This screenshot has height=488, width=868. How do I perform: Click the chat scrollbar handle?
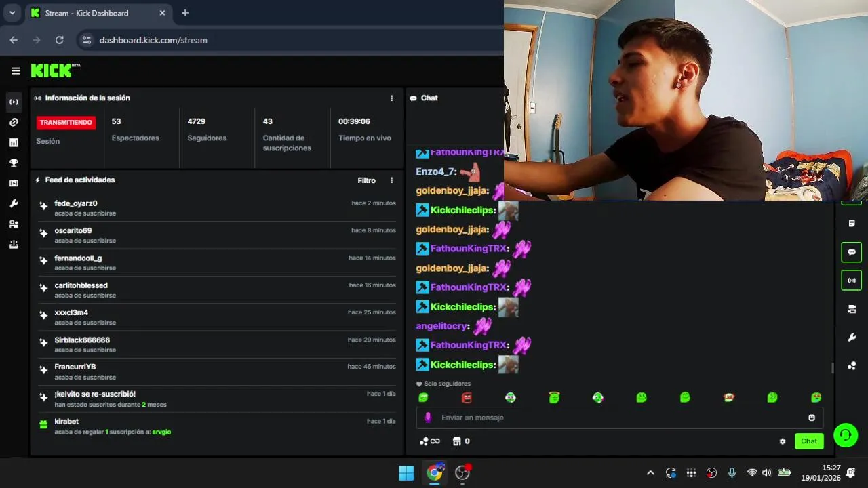point(833,368)
